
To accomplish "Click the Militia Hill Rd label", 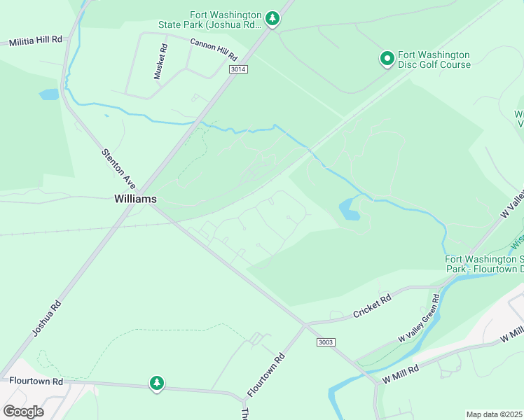I will click(36, 41).
